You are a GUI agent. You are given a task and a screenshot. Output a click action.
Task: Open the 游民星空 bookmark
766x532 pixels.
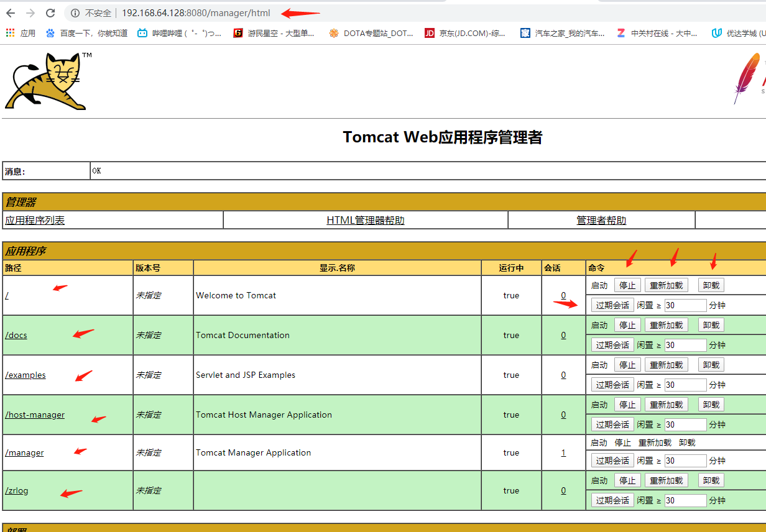tap(274, 33)
